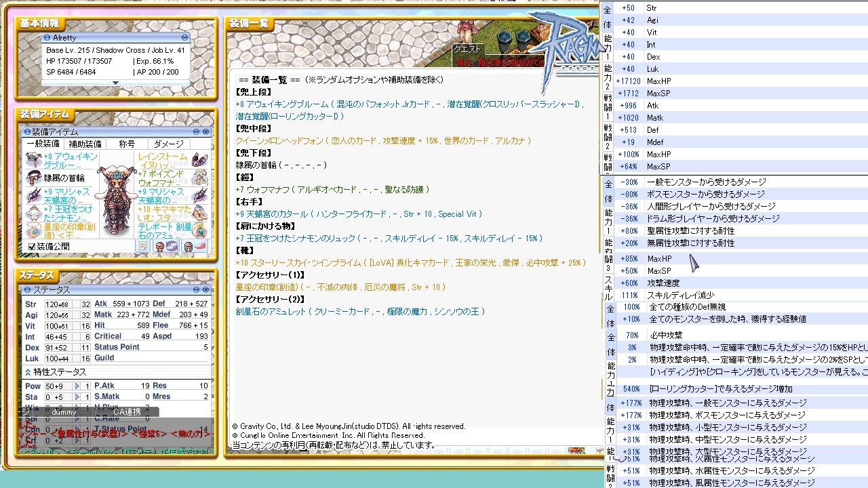The width and height of the screenshot is (868, 488).
Task: Click the +996 Atk row
Action: [741, 106]
